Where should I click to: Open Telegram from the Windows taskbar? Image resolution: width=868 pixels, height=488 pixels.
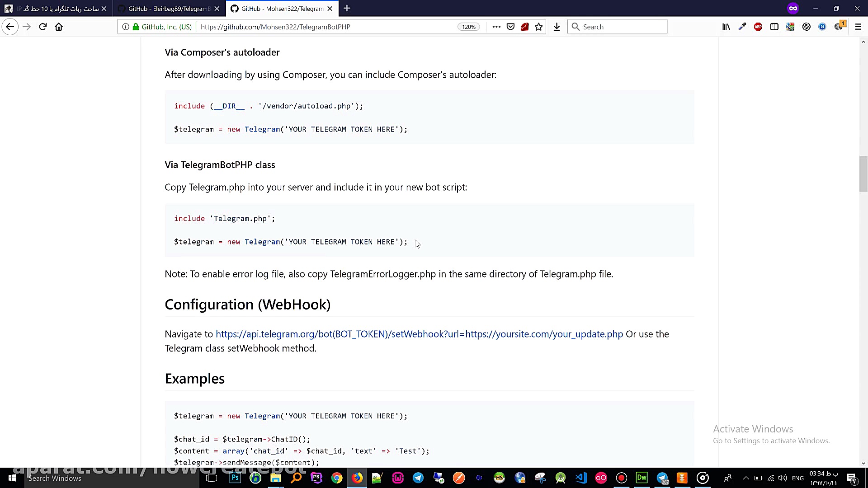(x=418, y=478)
